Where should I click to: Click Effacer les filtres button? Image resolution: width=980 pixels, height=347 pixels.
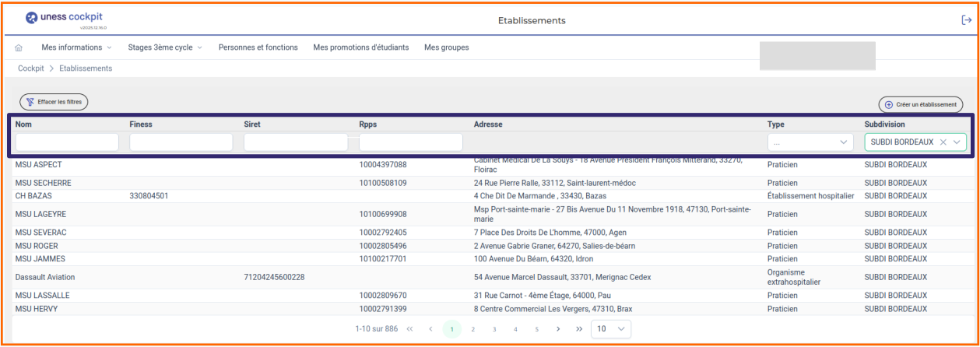click(54, 102)
